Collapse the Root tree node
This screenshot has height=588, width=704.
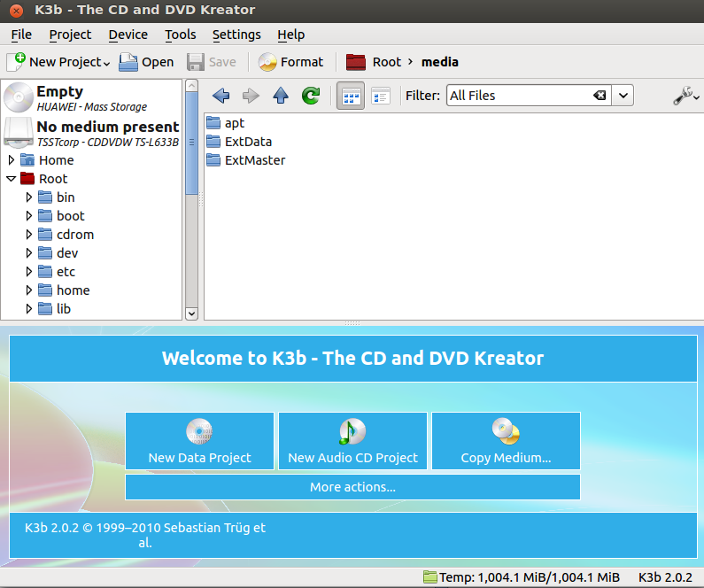pos(12,179)
